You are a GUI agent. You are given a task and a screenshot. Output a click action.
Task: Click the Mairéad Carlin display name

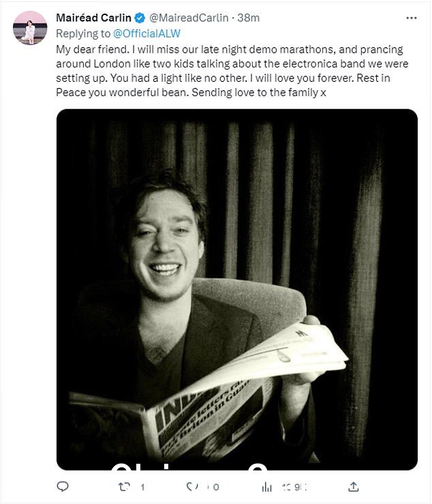pos(94,18)
